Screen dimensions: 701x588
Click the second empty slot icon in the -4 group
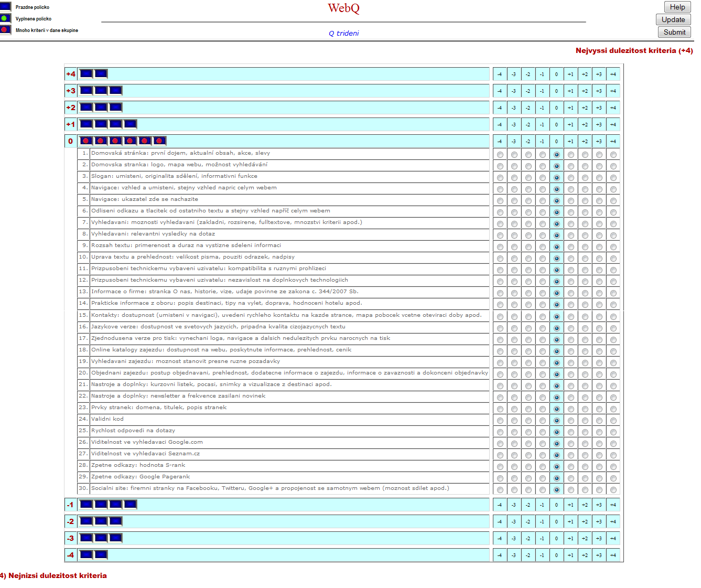[101, 555]
